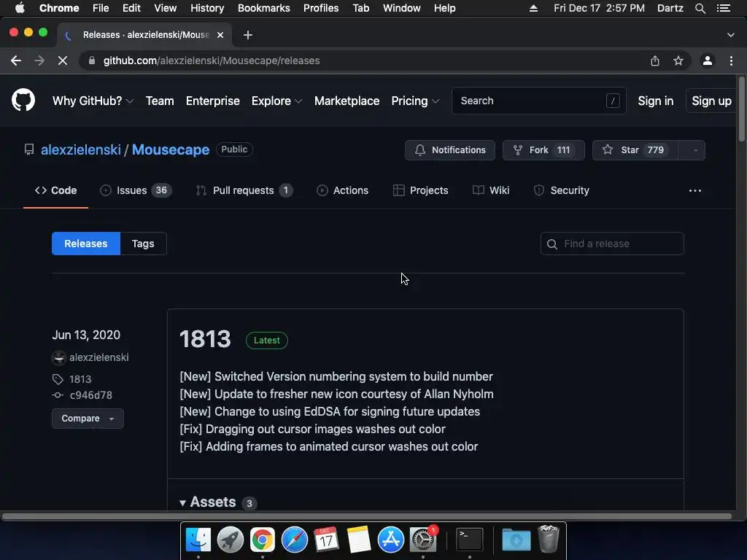747x560 pixels.
Task: Stop page loading with X button
Action: tap(63, 61)
